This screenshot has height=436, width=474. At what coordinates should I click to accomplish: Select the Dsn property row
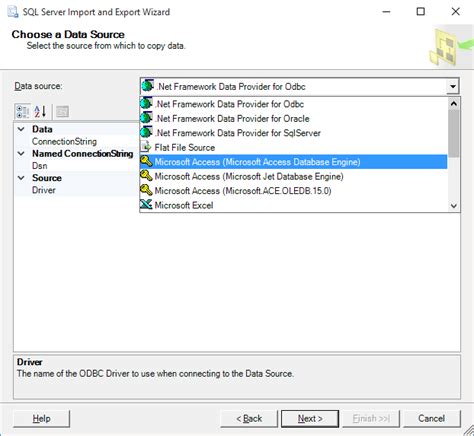[x=76, y=166]
